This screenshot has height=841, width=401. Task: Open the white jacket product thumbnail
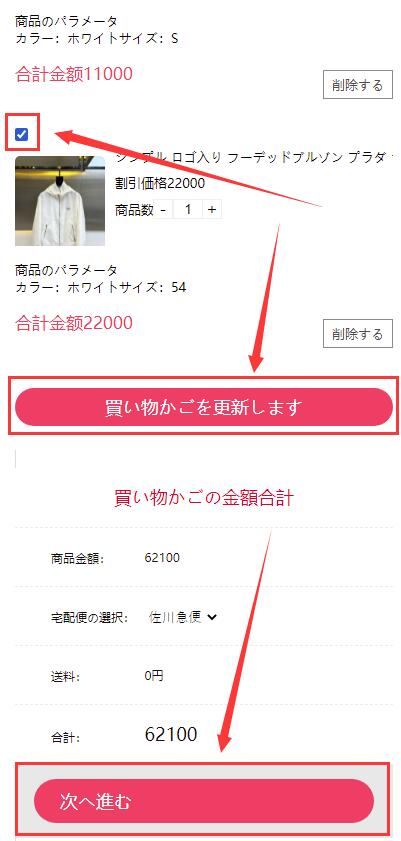tap(60, 201)
